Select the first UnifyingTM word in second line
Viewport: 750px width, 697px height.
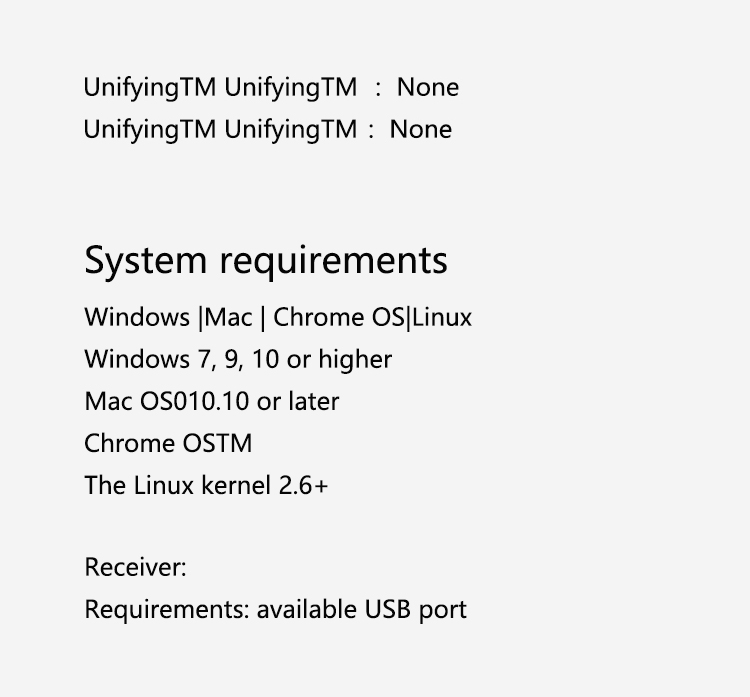tap(150, 130)
